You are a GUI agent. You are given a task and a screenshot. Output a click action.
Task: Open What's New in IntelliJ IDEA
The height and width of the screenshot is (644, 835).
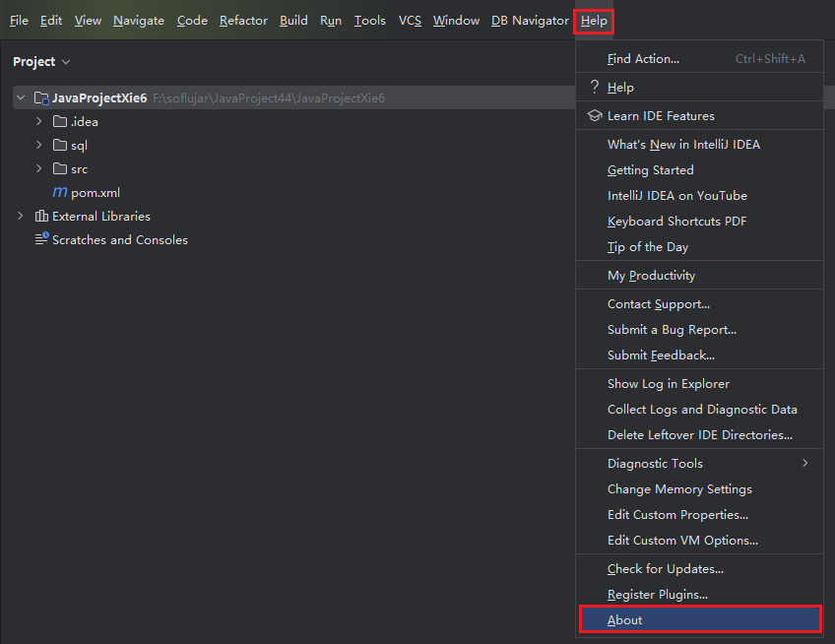click(x=699, y=145)
